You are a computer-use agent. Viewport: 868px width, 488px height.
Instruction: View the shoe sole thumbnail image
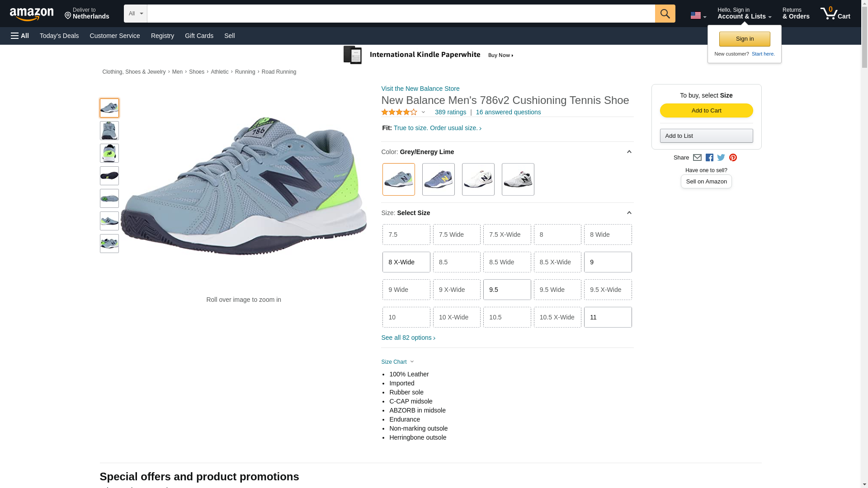(109, 176)
